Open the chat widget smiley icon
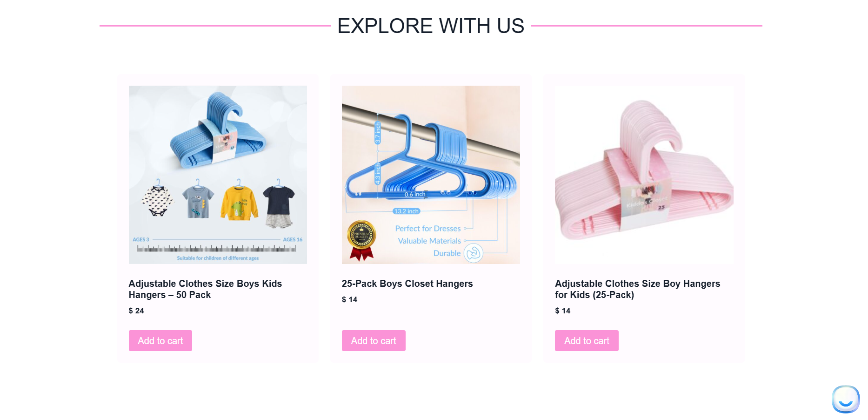 point(846,399)
